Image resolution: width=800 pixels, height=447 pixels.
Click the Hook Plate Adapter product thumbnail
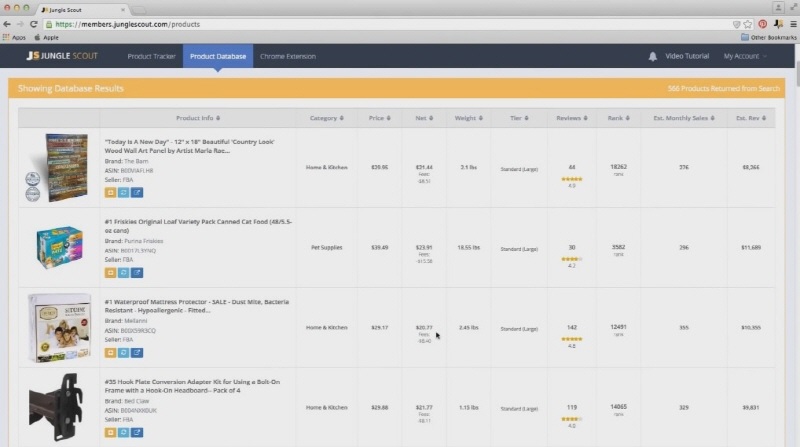point(56,407)
